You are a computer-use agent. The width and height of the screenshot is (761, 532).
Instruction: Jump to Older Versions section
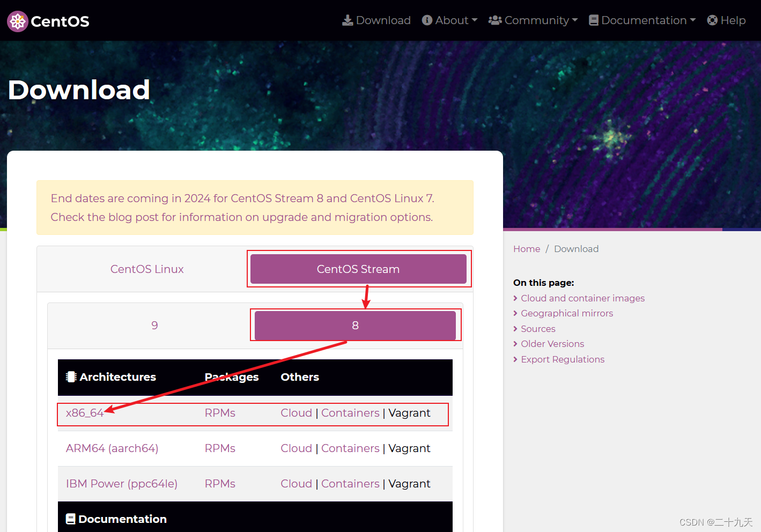(x=552, y=344)
